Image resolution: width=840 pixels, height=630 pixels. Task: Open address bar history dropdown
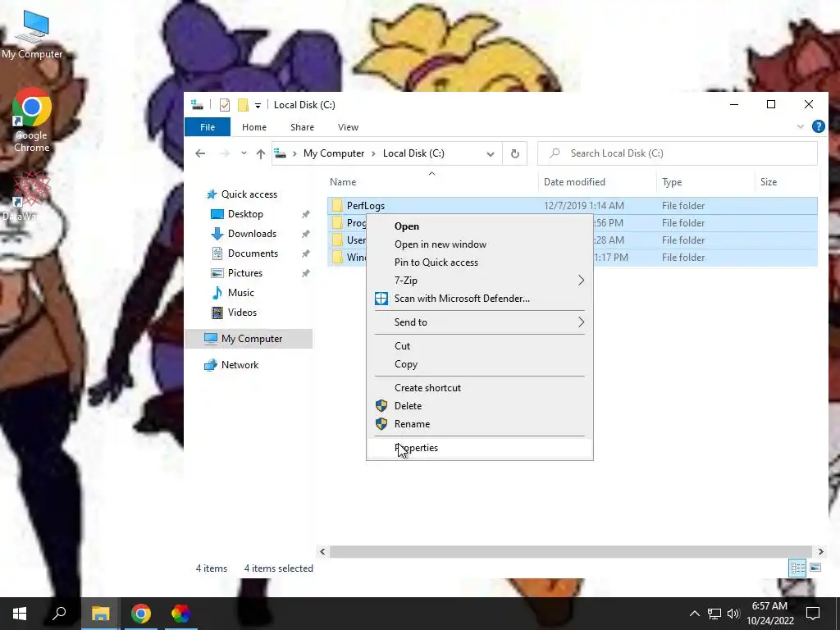tap(491, 153)
